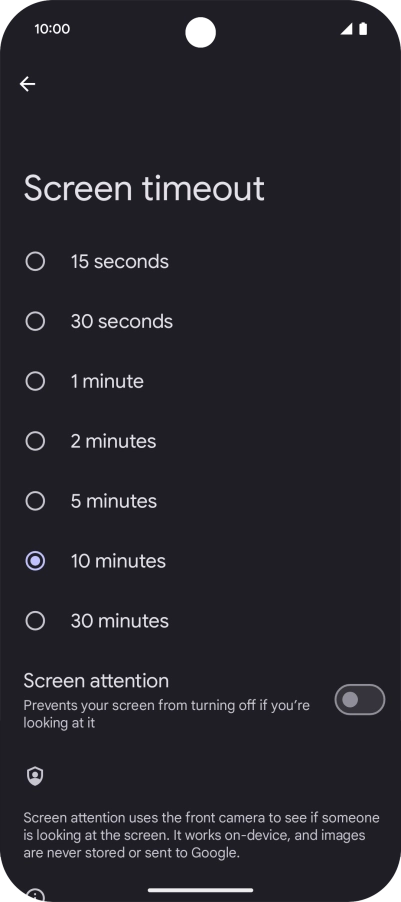Choose the 5 minutes radio button
401x902 pixels.
pos(35,501)
